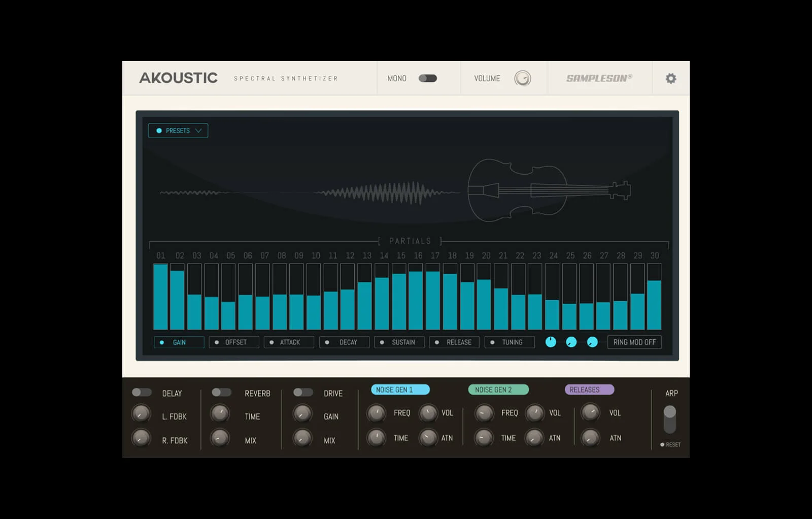
Task: Enable the Drive effect switch
Action: 303,392
